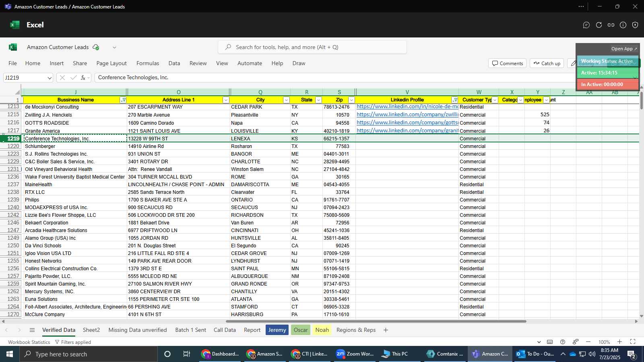Open State column filter dropdown
Screen dimensions: 644x362
point(318,100)
